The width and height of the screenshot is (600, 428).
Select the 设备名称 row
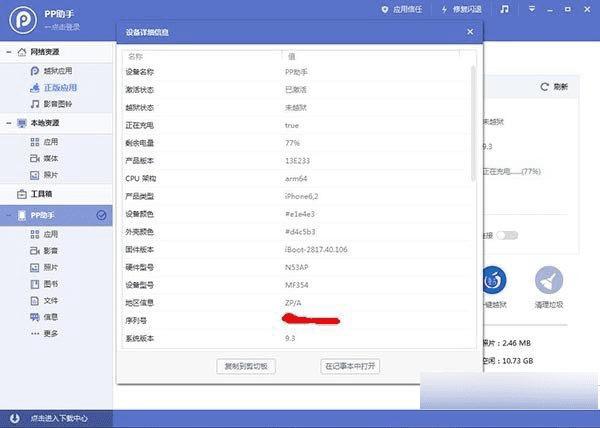pos(295,72)
